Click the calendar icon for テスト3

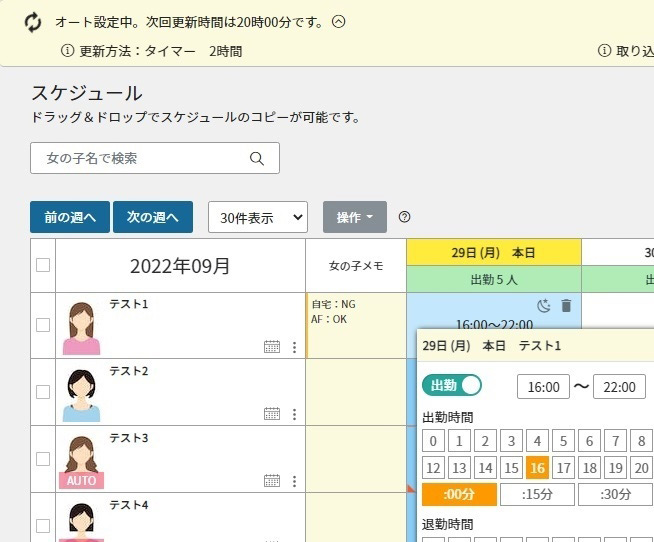click(x=272, y=480)
